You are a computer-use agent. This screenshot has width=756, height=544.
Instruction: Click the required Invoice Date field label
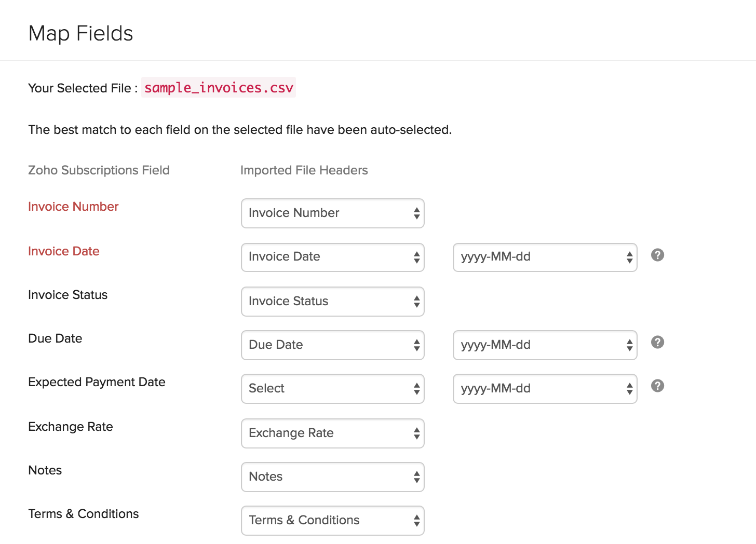click(x=63, y=251)
